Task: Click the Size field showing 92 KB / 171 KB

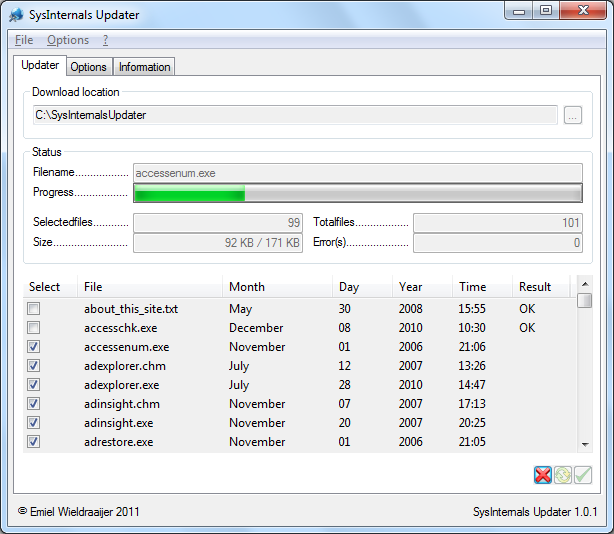Action: pyautogui.click(x=218, y=243)
